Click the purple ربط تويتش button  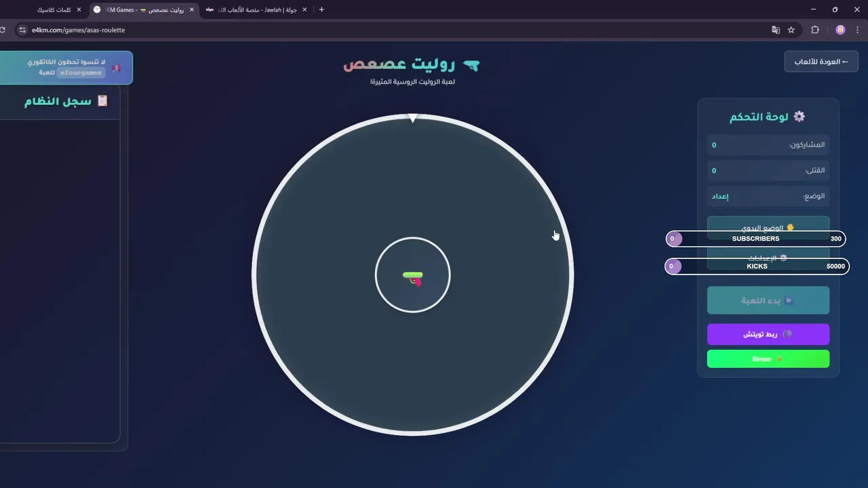click(x=768, y=334)
